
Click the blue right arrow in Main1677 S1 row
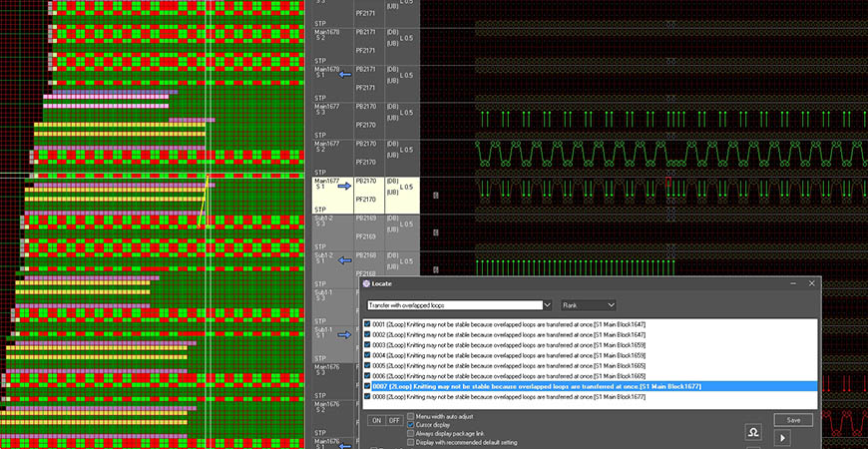[x=345, y=187]
